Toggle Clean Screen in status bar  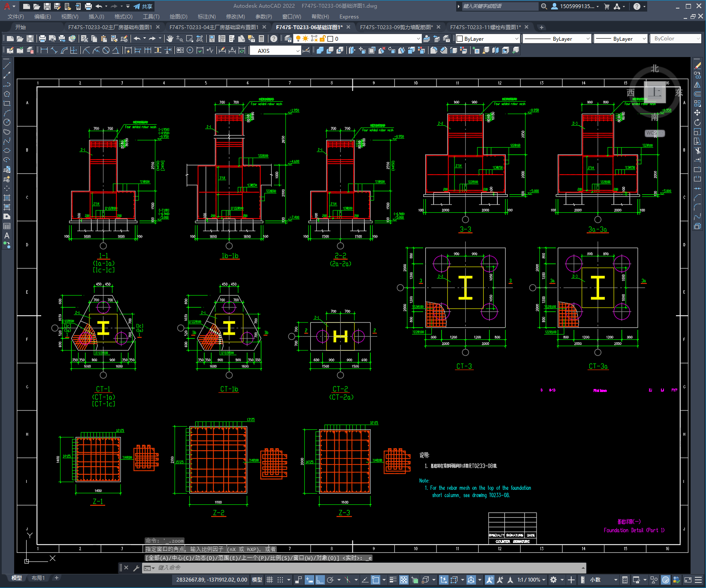(x=688, y=580)
